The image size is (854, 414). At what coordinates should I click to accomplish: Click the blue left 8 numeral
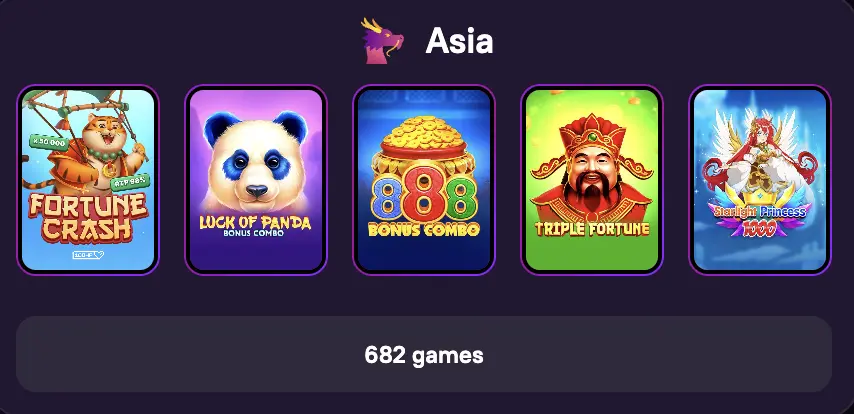[x=386, y=199]
